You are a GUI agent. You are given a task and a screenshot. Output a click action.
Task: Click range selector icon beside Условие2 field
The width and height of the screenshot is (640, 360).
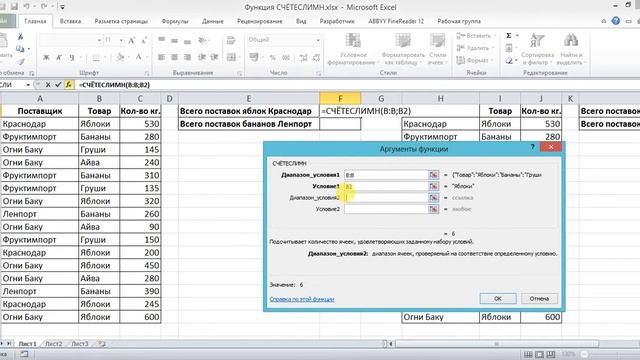(433, 209)
